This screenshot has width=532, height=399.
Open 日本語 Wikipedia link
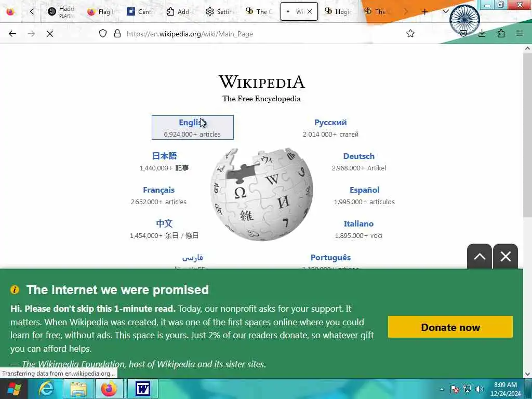(164, 156)
